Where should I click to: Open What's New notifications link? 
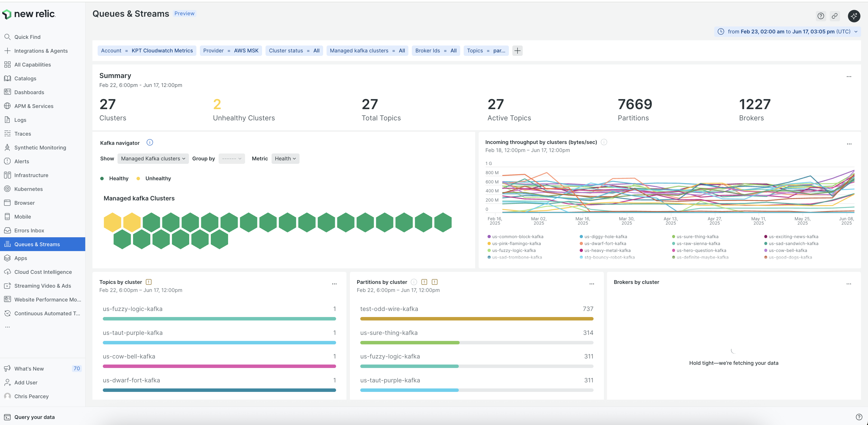click(x=29, y=369)
